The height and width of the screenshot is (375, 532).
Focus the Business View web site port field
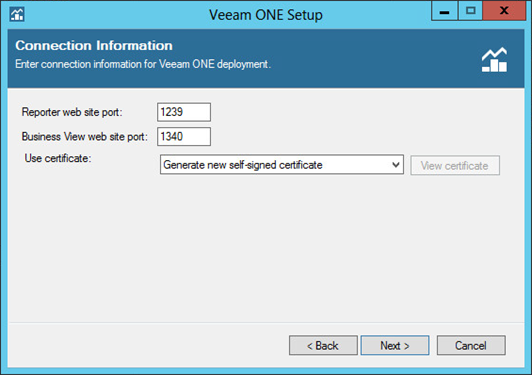click(x=184, y=136)
